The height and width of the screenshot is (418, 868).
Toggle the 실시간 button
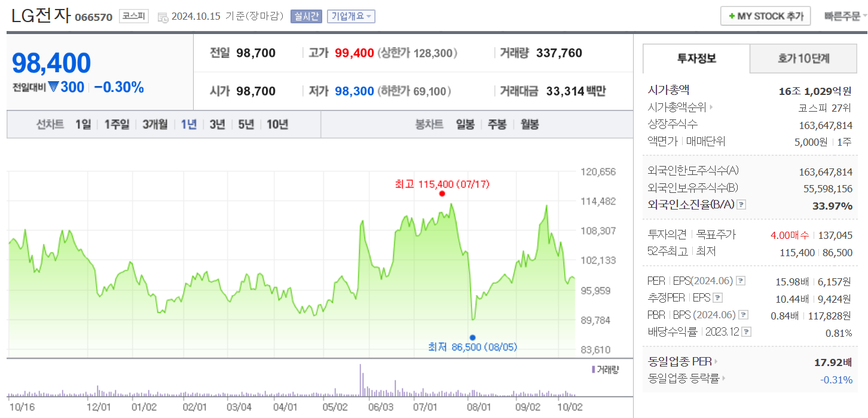(x=306, y=17)
